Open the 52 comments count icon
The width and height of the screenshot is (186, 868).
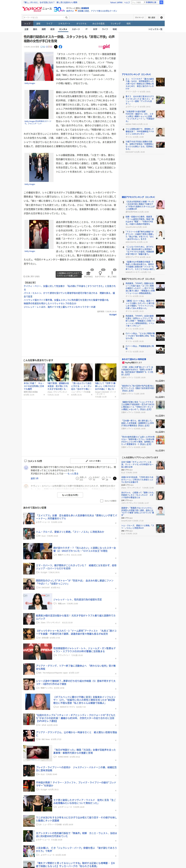(x=43, y=47)
